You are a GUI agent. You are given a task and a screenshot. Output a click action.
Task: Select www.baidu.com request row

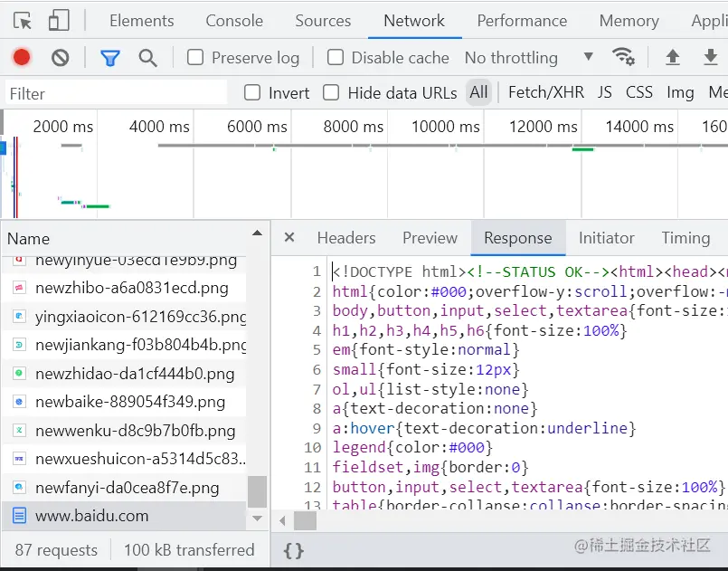(124, 516)
